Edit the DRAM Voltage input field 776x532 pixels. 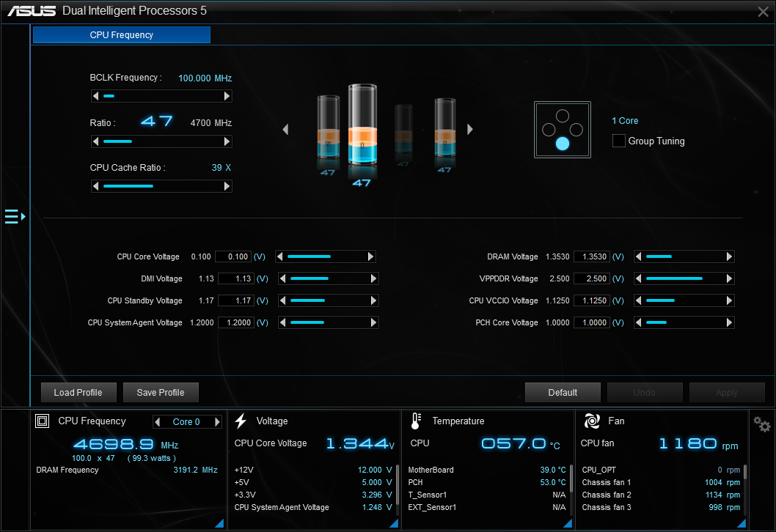click(592, 256)
